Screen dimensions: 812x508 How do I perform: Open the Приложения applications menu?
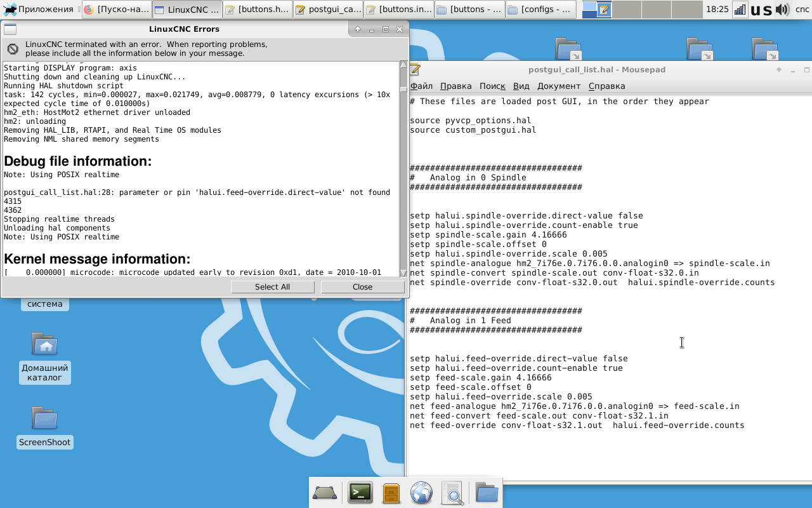point(39,10)
